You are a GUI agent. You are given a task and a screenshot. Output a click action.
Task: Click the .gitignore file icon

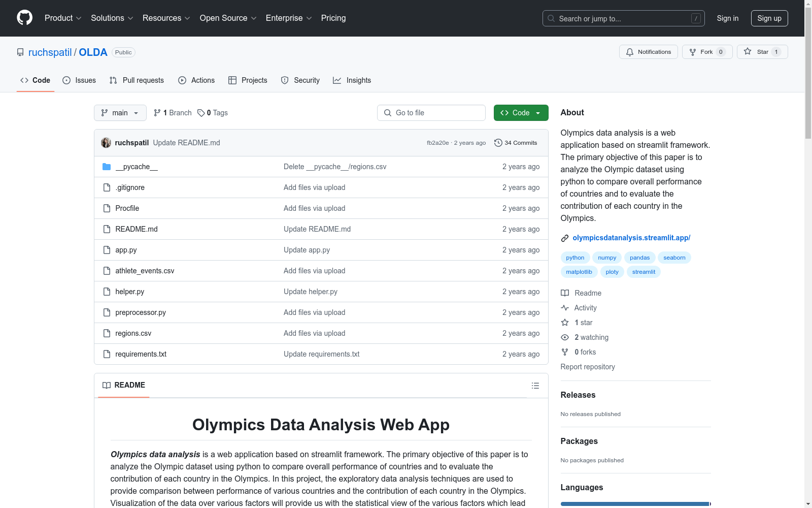[x=107, y=187]
